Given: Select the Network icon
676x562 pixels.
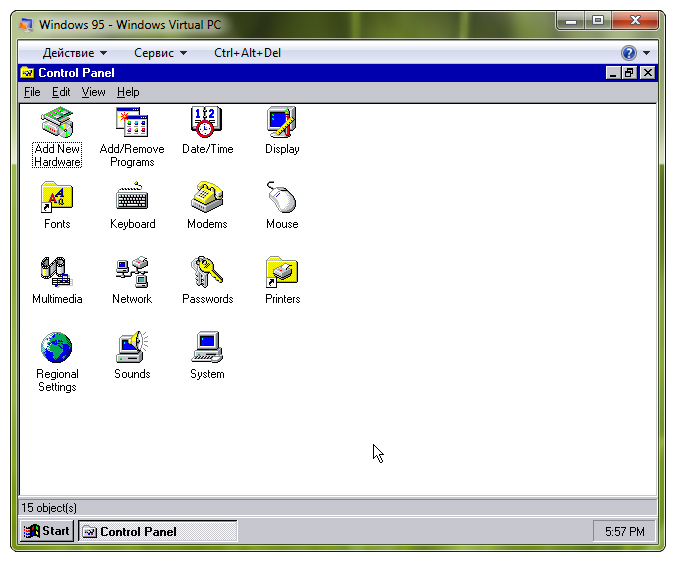Looking at the screenshot, I should pos(132,272).
